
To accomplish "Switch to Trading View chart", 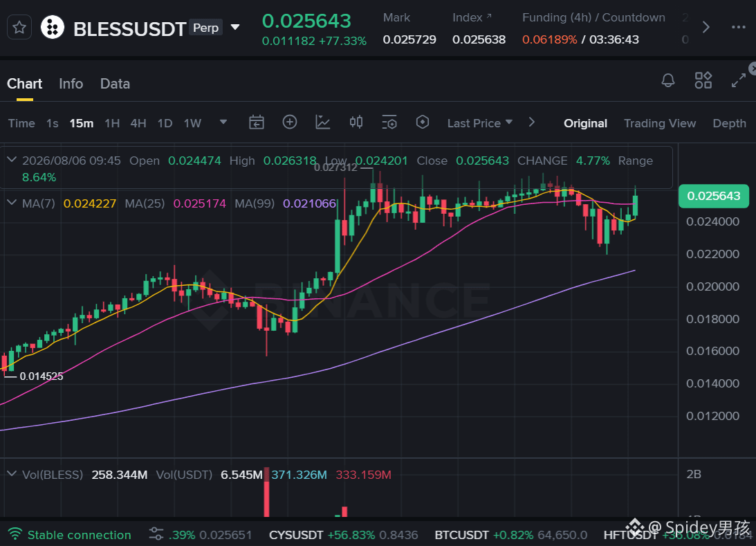I will pos(660,123).
